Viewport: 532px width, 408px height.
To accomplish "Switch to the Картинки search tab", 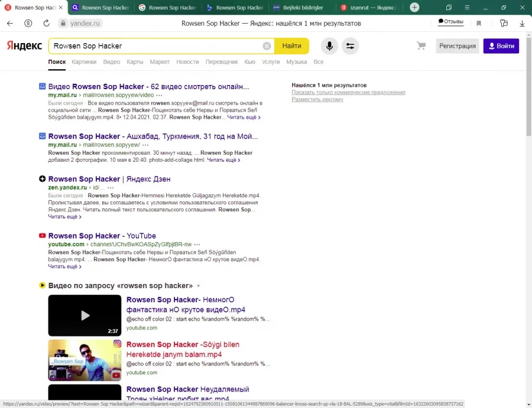I will point(84,62).
